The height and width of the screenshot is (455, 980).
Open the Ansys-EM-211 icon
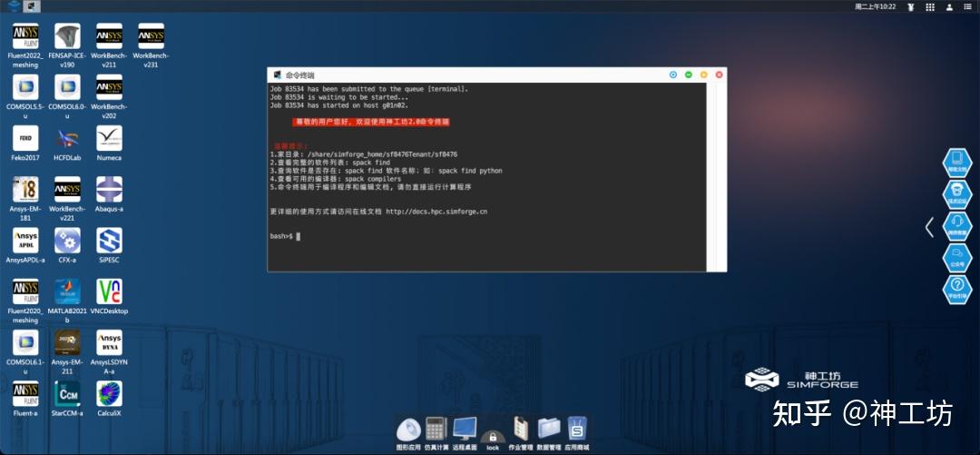click(67, 342)
